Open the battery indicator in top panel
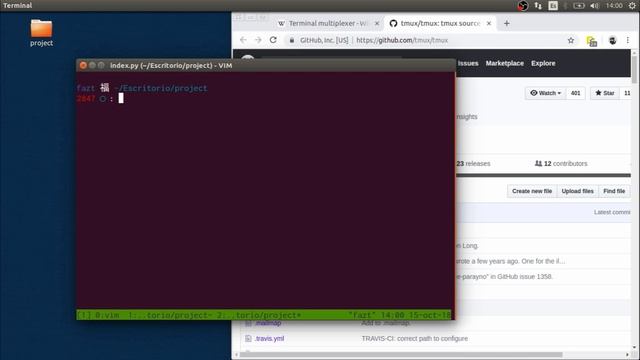The image size is (640, 360). pyautogui.click(x=579, y=5)
